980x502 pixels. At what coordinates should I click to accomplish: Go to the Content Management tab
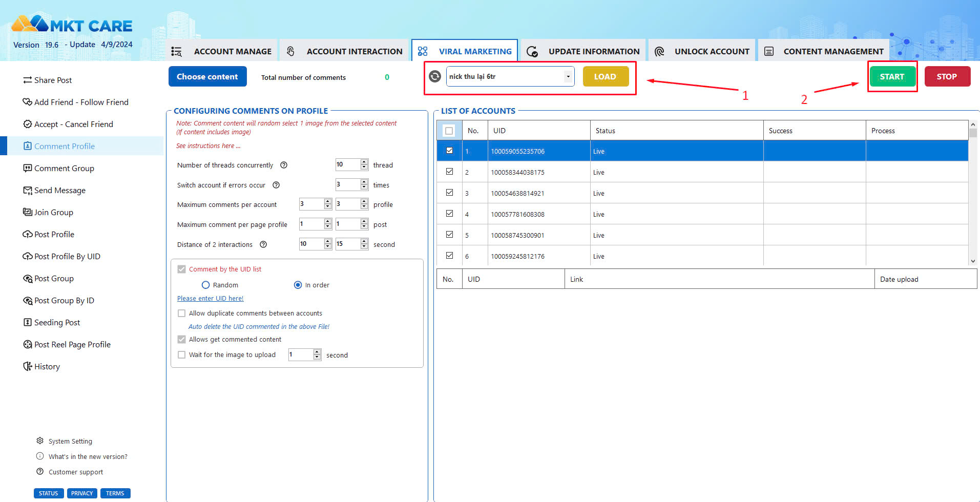824,51
